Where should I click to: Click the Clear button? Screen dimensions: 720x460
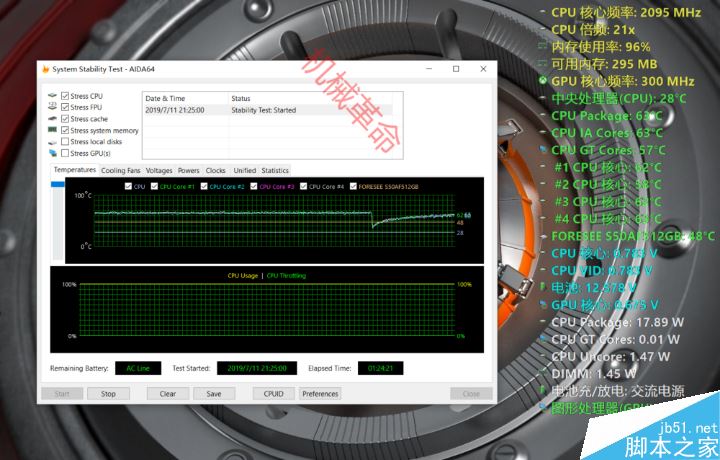(168, 393)
